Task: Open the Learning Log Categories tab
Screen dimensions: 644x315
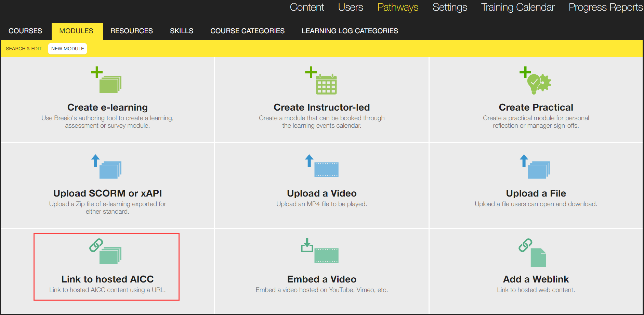Action: click(350, 31)
